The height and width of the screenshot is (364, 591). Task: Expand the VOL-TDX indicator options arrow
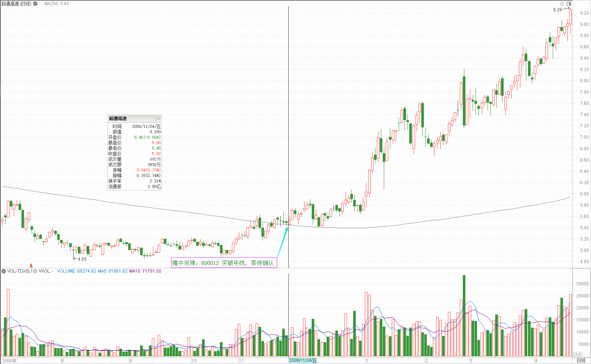coord(4,271)
